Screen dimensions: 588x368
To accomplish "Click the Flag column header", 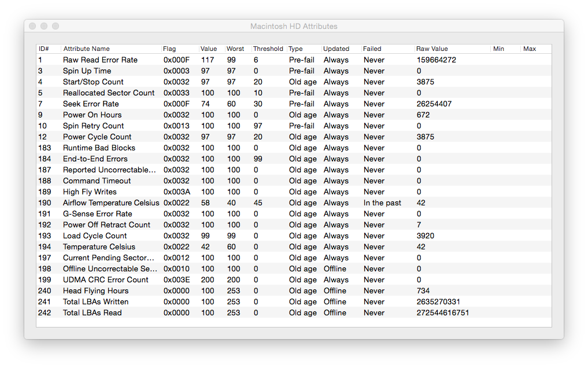I will point(180,49).
